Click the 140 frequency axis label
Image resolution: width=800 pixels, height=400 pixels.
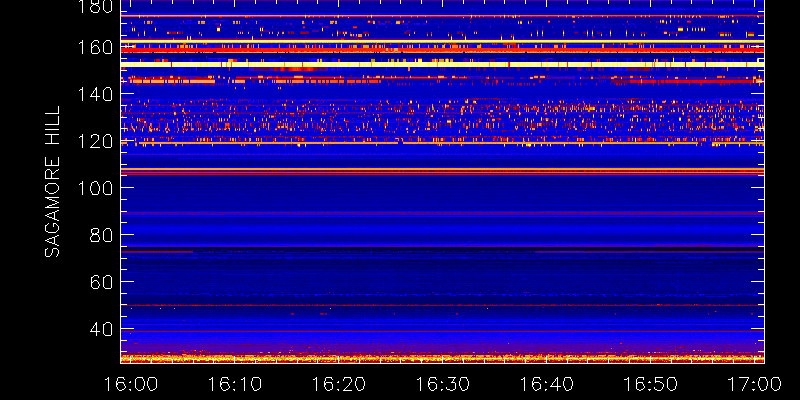click(x=93, y=94)
